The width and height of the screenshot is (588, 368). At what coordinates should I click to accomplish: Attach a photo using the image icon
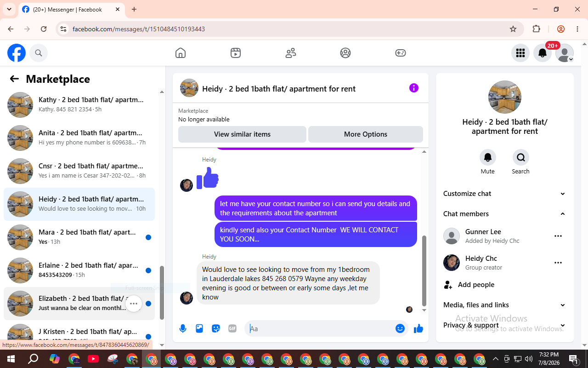point(199,328)
